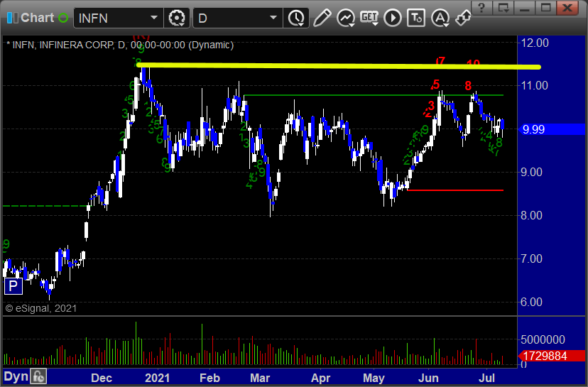Click the blue Chart window icon
The width and height of the screenshot is (588, 387).
tap(12, 18)
